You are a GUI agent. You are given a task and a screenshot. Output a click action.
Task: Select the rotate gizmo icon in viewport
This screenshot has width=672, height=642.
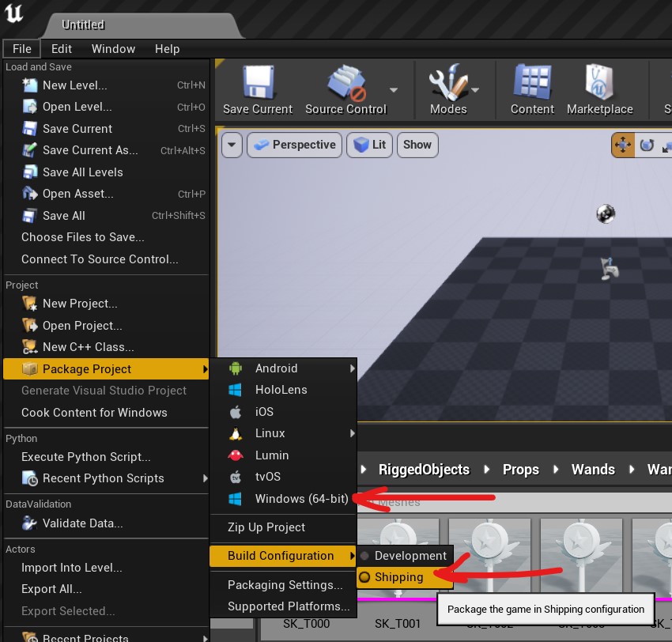(x=647, y=145)
